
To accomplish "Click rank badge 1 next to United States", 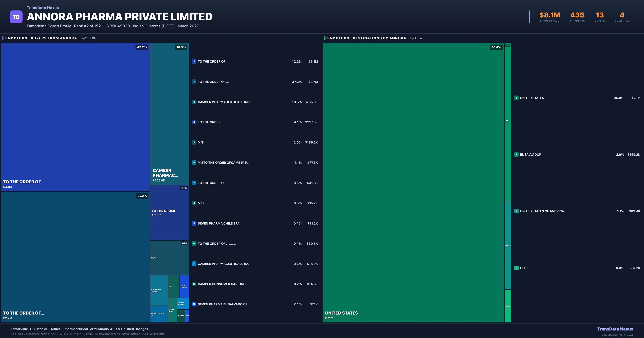I will pos(516,98).
